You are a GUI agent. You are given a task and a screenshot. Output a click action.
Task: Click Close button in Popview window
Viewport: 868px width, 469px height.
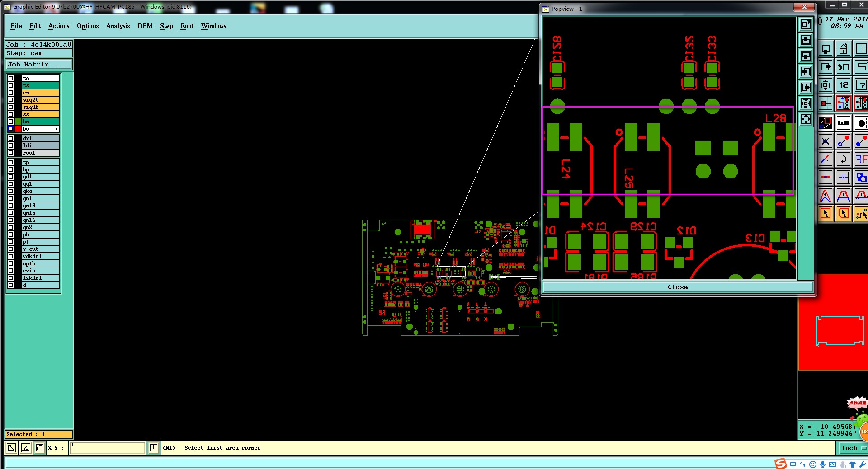[677, 287]
